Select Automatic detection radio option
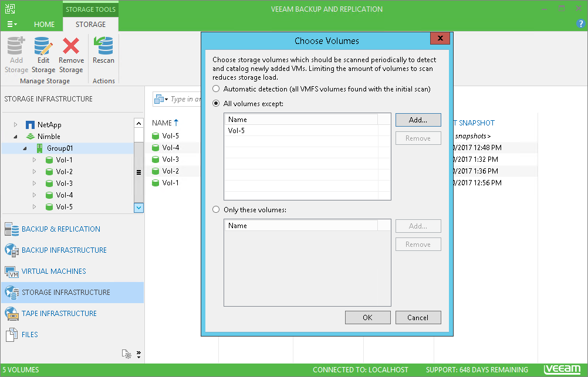 [216, 89]
